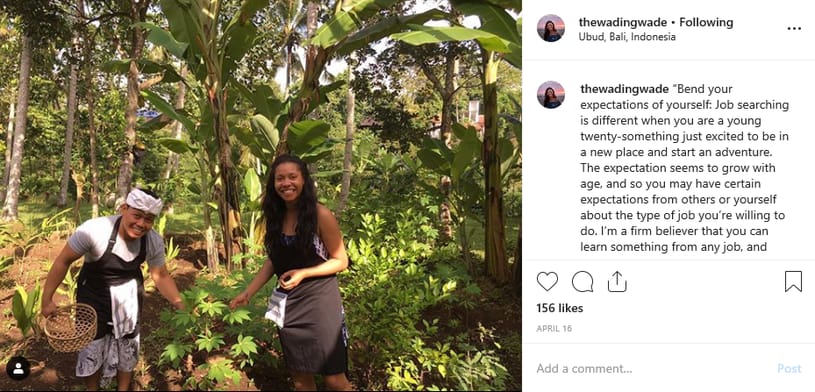This screenshot has height=392, width=815.
Task: Click the avatar beside the caption text
Action: 550,94
